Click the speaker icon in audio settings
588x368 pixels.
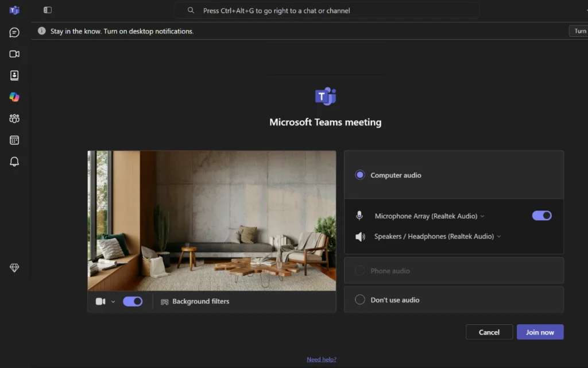(x=360, y=236)
